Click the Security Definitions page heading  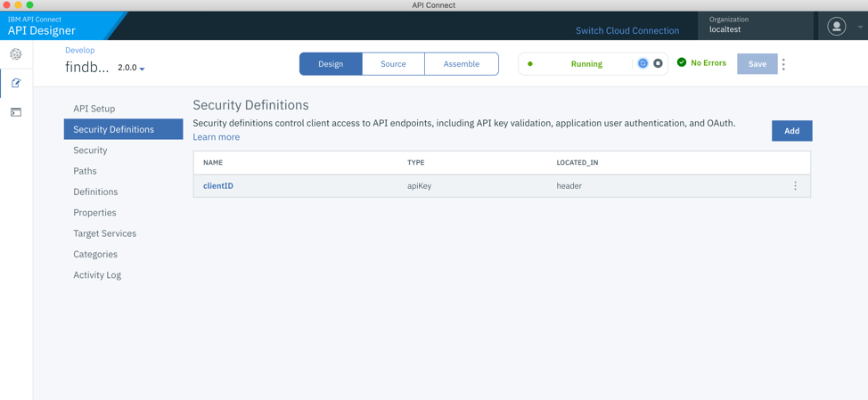click(250, 105)
